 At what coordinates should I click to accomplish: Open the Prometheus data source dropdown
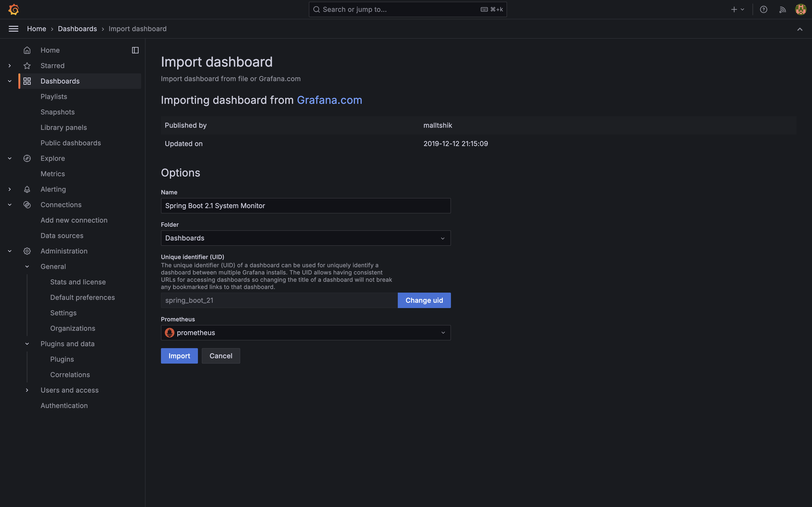pos(305,333)
